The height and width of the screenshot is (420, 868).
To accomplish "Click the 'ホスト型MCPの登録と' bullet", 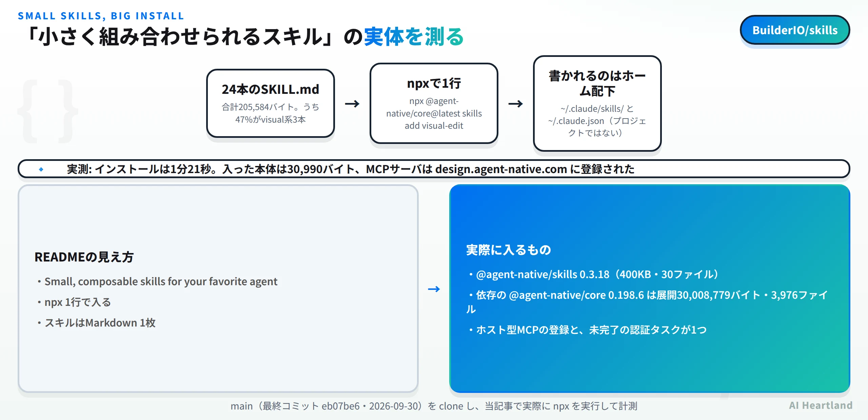I will click(x=588, y=330).
